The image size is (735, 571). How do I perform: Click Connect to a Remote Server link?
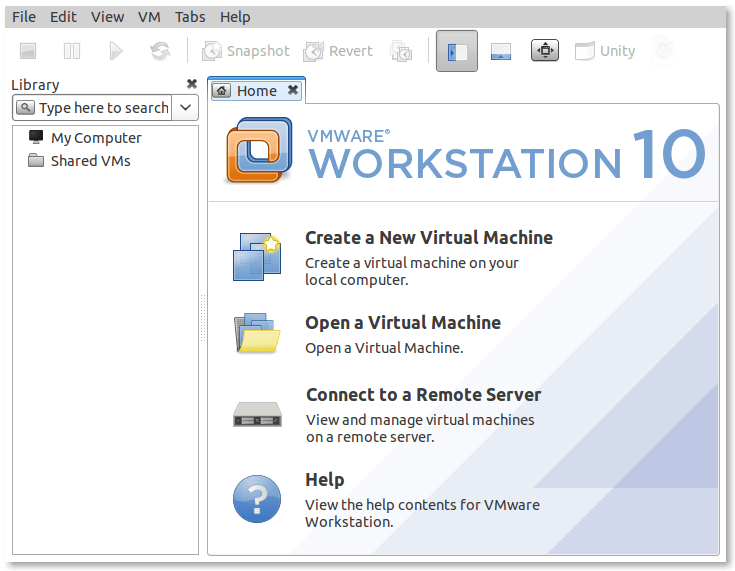pyautogui.click(x=423, y=395)
